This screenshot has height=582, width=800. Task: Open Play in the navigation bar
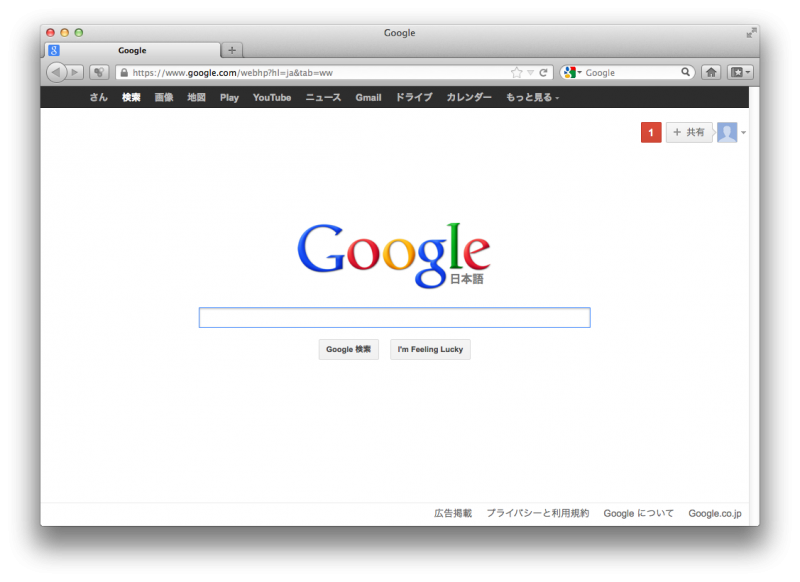[229, 97]
